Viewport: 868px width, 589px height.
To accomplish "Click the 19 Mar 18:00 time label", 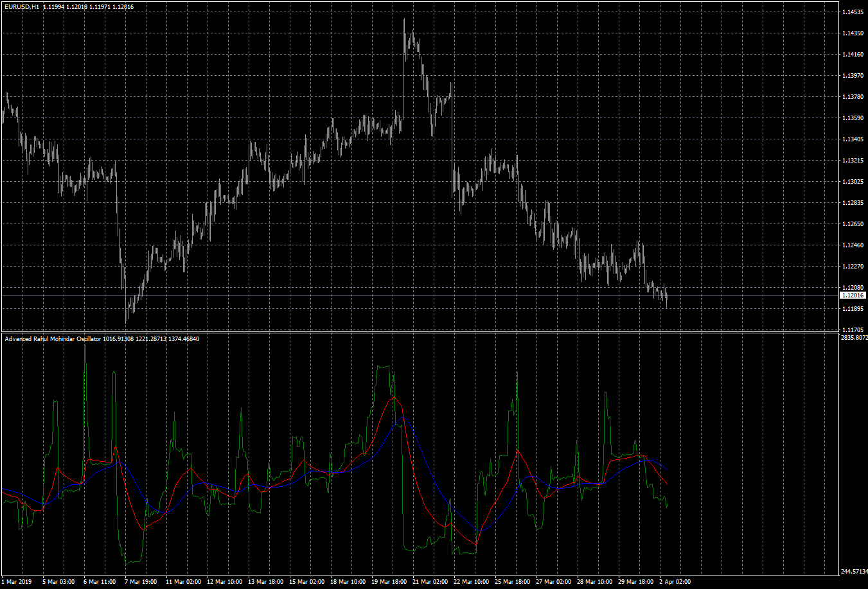I will click(x=389, y=582).
